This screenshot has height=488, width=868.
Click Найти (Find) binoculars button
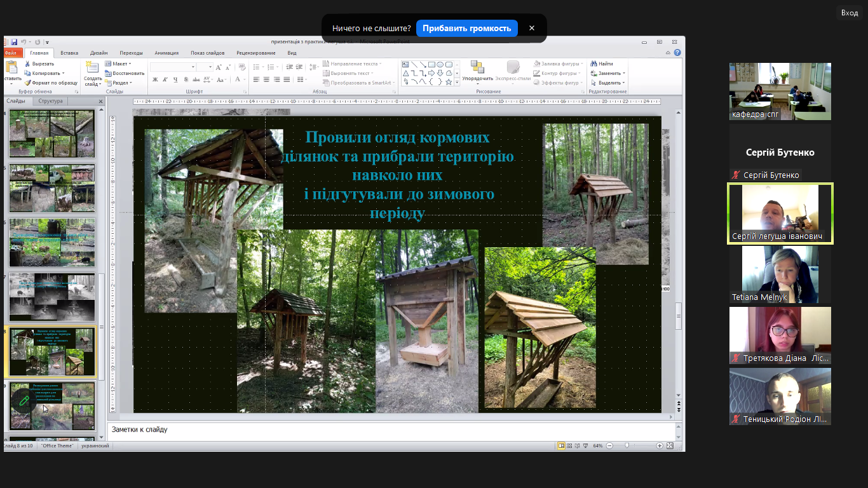coord(602,64)
